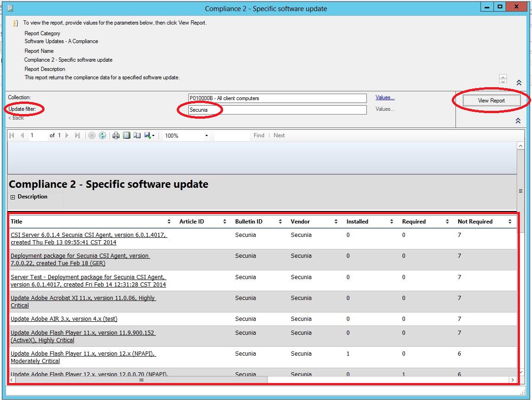Click the Update filter field containing Secunia
This screenshot has height=402, width=532.
coord(277,110)
